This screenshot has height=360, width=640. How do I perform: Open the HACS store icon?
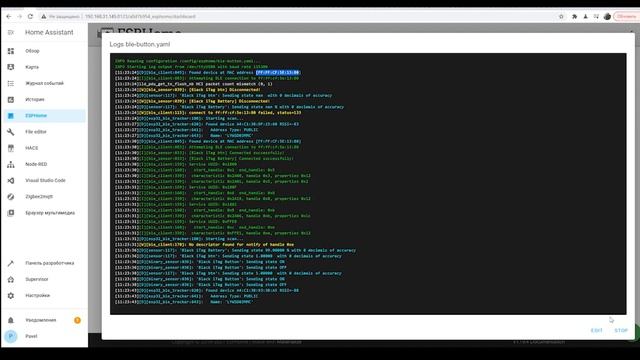[11, 148]
